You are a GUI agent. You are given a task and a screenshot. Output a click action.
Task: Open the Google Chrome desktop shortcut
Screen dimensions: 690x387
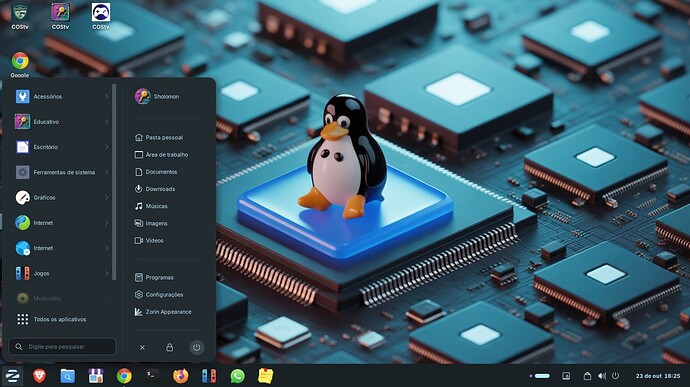pyautogui.click(x=20, y=64)
